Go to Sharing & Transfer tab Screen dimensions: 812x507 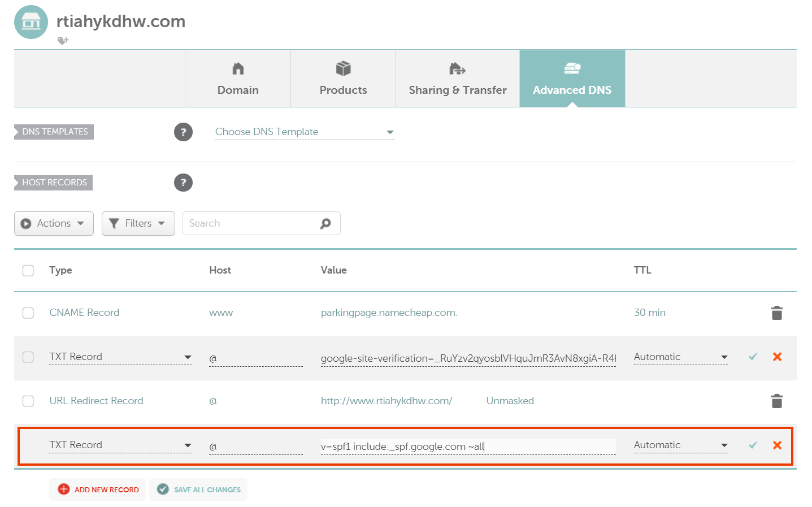(x=458, y=79)
